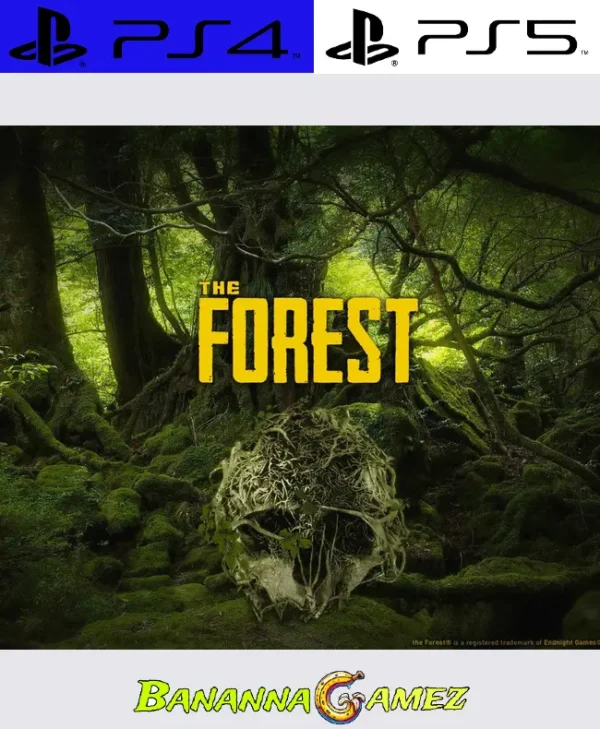Select the PS4 text logo
600x729 pixels.
198,38
